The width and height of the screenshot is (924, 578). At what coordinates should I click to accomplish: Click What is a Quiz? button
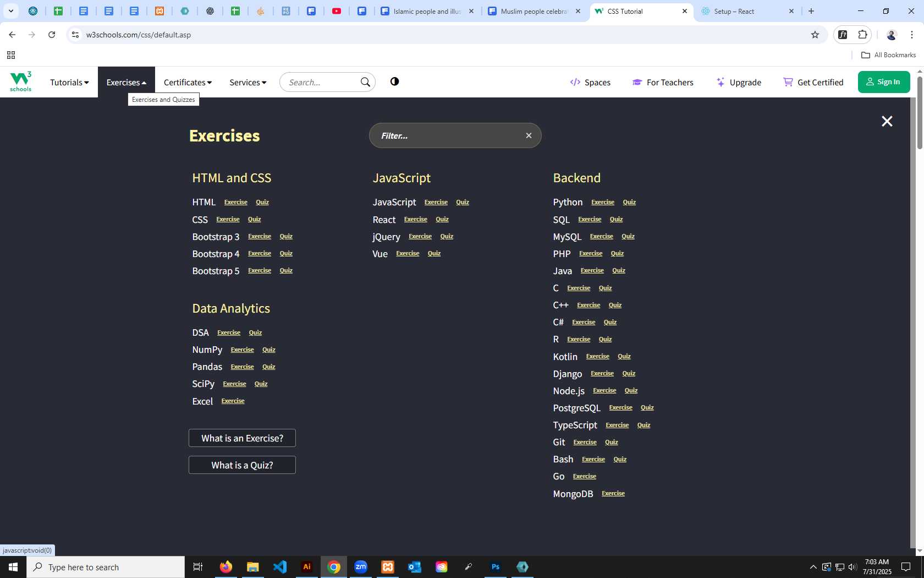(242, 465)
